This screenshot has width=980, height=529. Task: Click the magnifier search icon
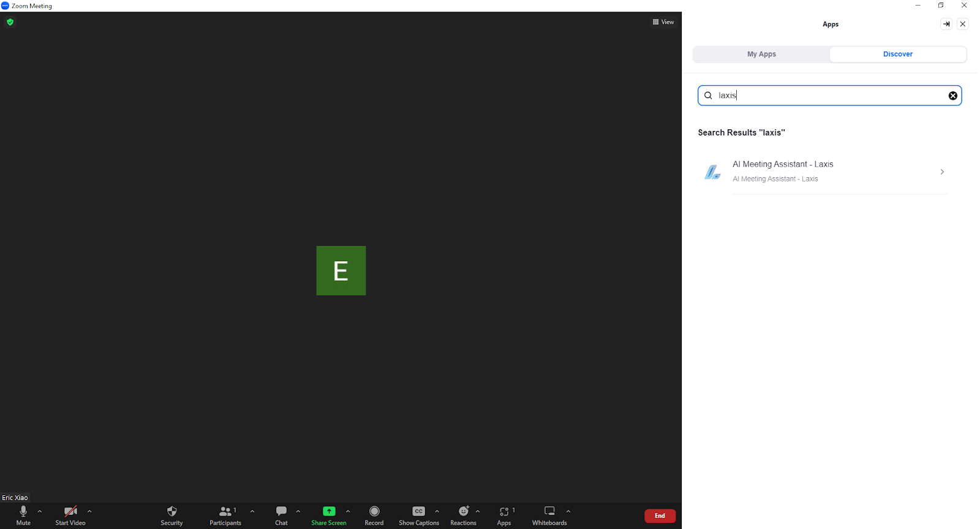pos(708,96)
